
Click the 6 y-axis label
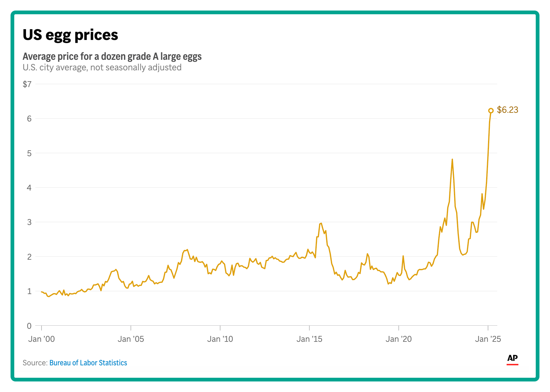pos(29,119)
